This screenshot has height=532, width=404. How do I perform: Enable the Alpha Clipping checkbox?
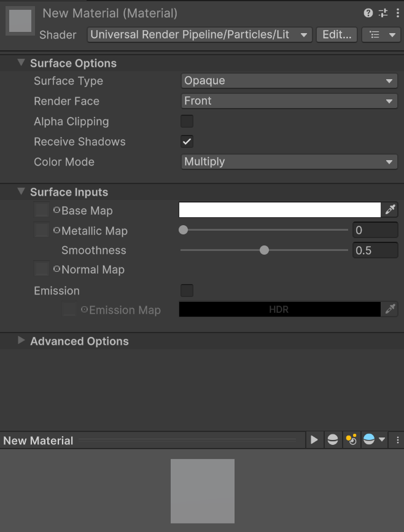click(x=187, y=121)
